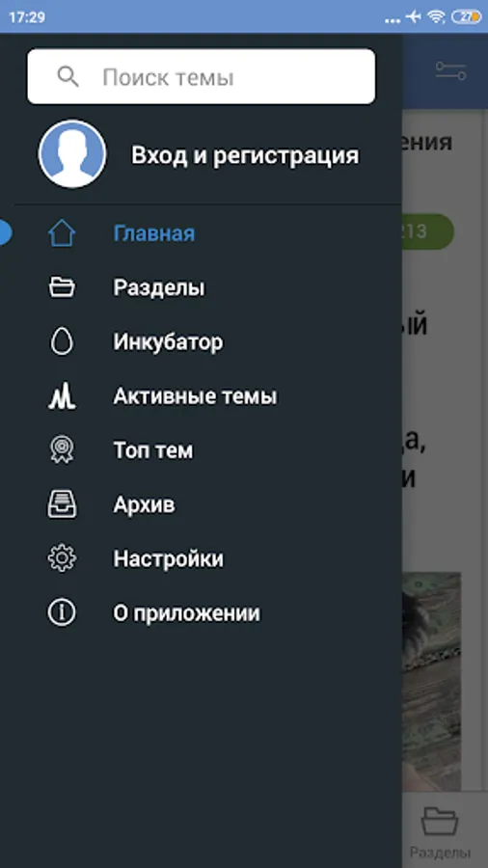The height and width of the screenshot is (868, 488).
Task: Choose Настройки menu text
Action: [x=168, y=558]
